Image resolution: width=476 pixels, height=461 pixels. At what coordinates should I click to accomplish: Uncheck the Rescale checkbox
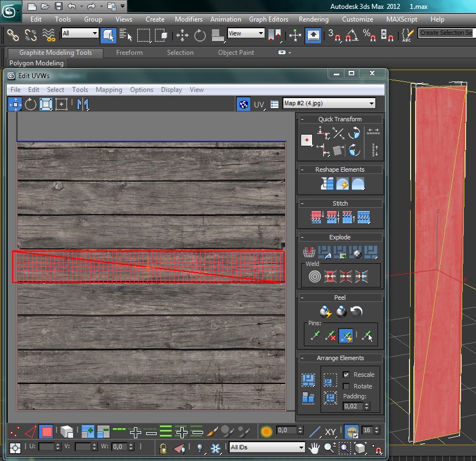pos(346,375)
